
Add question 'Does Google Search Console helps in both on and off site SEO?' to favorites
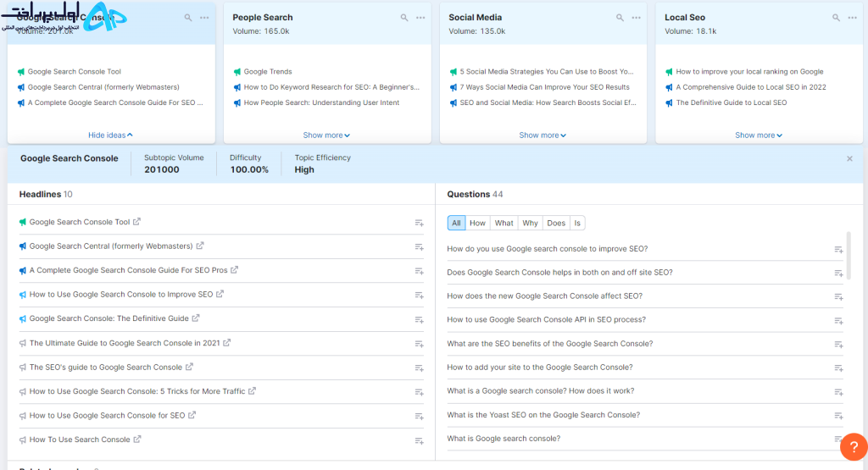tap(838, 274)
